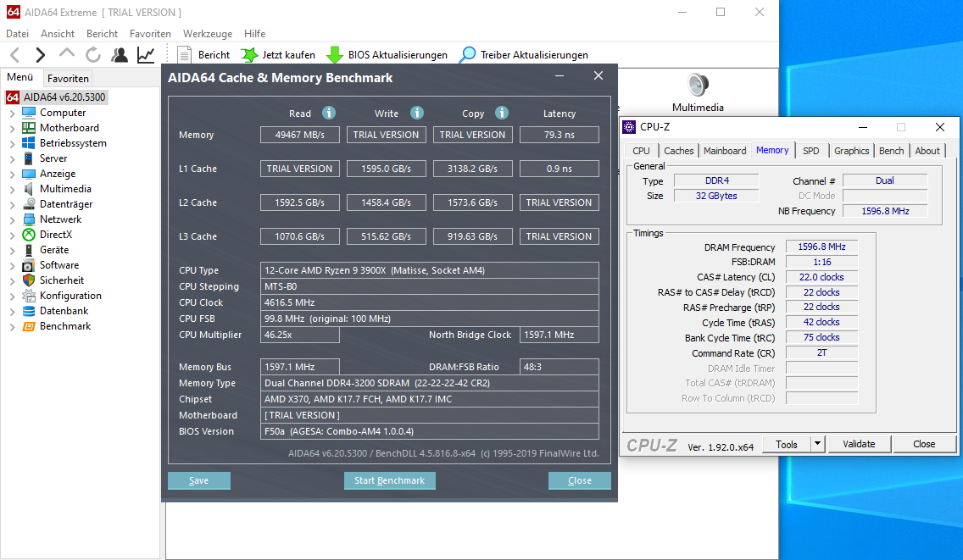Select Sicherheit in the menu tree

click(53, 280)
